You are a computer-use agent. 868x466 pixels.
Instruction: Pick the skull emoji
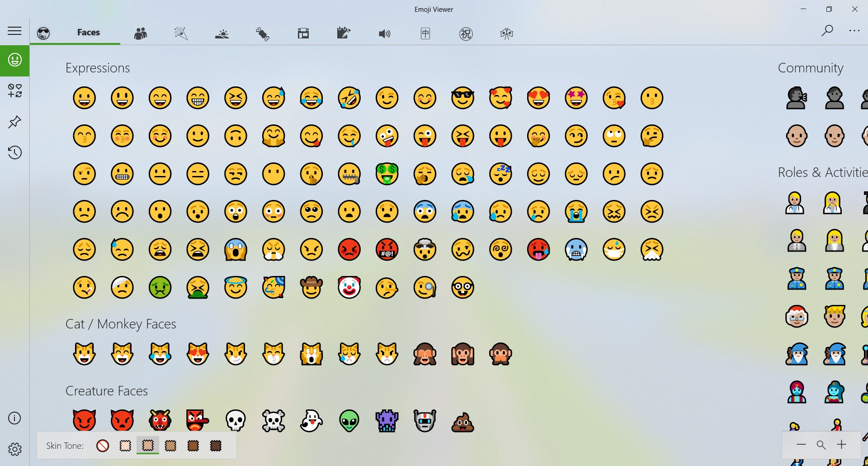click(236, 421)
